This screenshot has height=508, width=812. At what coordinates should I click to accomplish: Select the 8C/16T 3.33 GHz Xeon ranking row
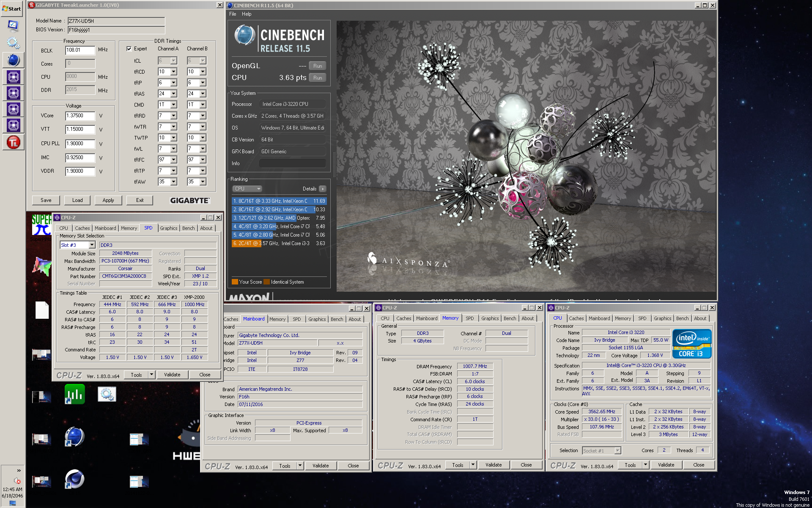279,201
